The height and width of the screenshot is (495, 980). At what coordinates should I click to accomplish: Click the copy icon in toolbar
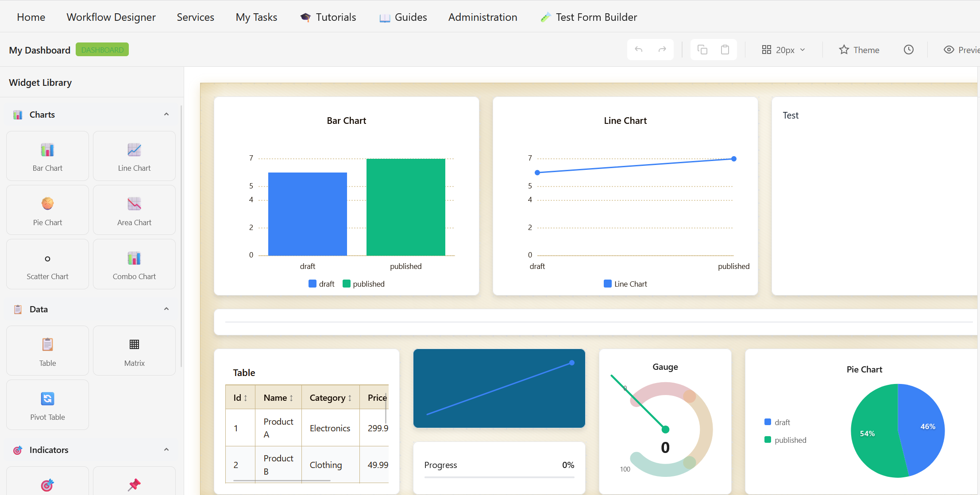point(702,50)
